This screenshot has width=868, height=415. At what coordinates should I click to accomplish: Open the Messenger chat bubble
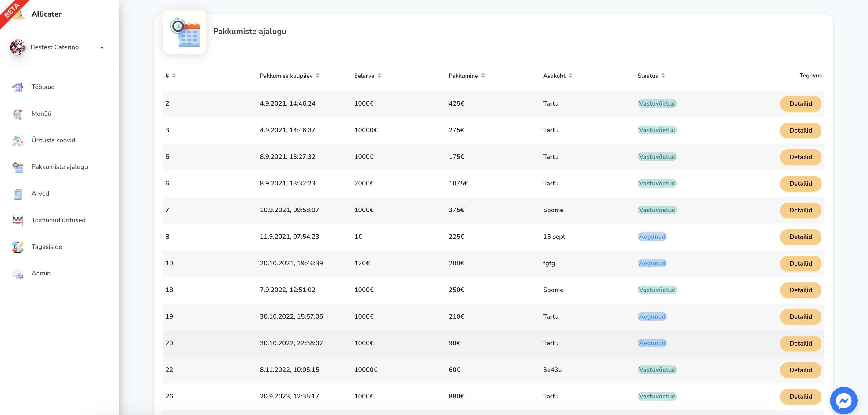coord(844,400)
